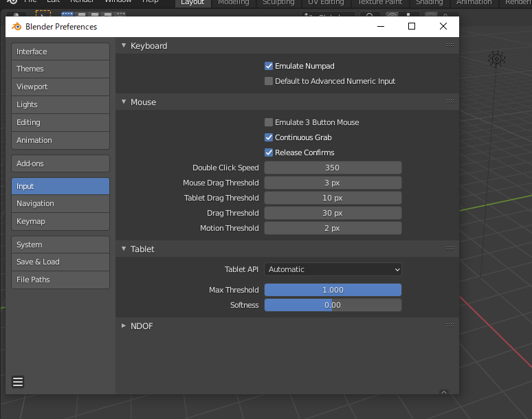
Task: Click the Double Click Speed field
Action: pos(333,168)
